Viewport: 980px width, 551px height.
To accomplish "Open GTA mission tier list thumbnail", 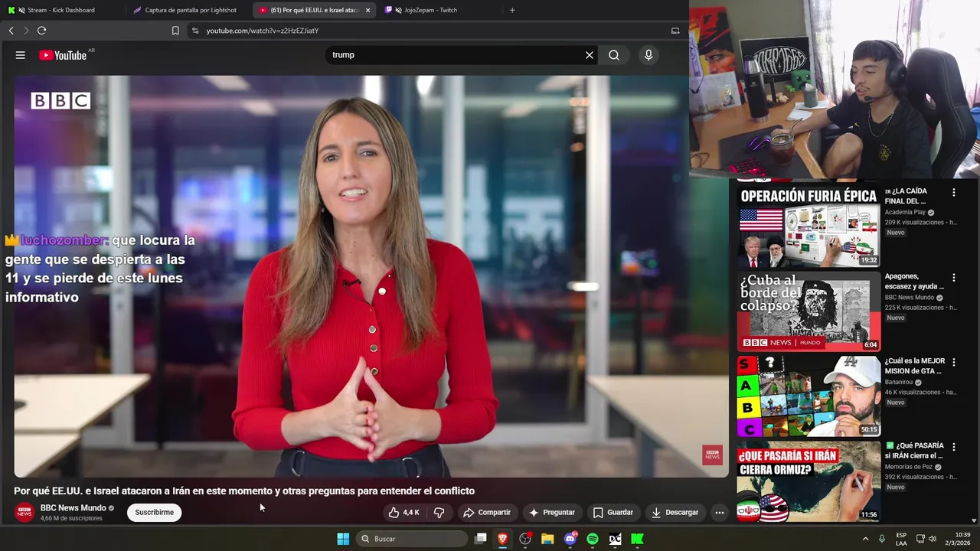I will pyautogui.click(x=808, y=396).
